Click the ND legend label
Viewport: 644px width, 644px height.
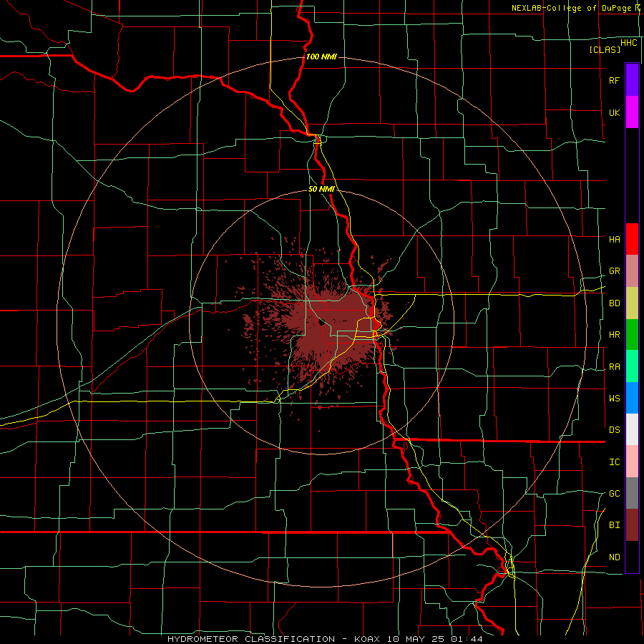coord(614,557)
